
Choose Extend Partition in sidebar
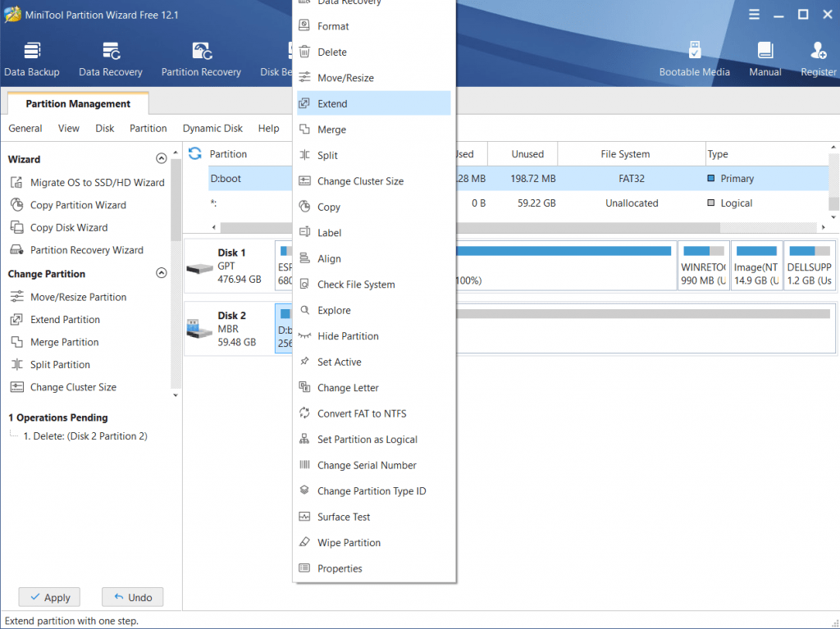55,319
